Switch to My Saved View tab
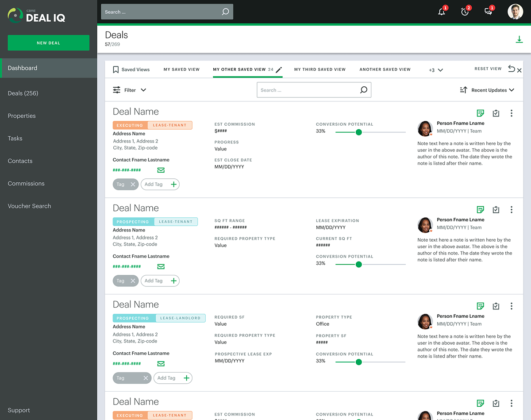 (181, 69)
